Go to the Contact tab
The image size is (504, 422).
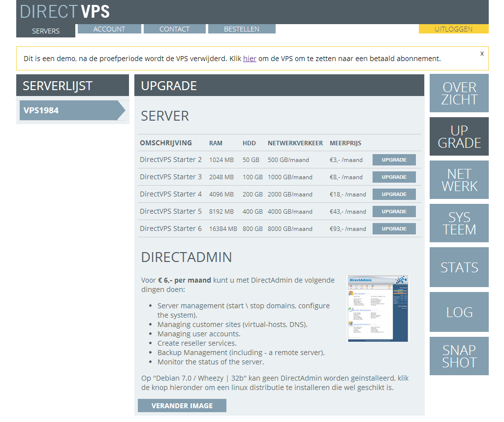point(174,29)
